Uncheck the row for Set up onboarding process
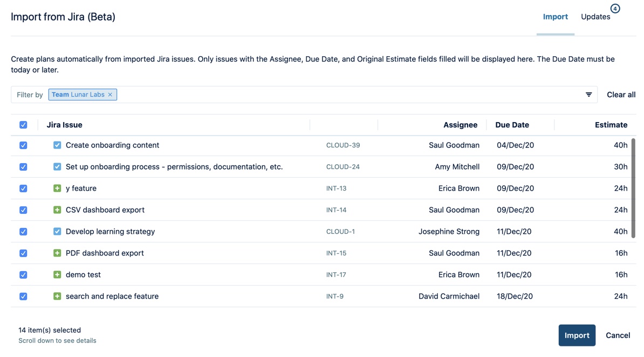Screen dimensions: 644x357 [23, 166]
